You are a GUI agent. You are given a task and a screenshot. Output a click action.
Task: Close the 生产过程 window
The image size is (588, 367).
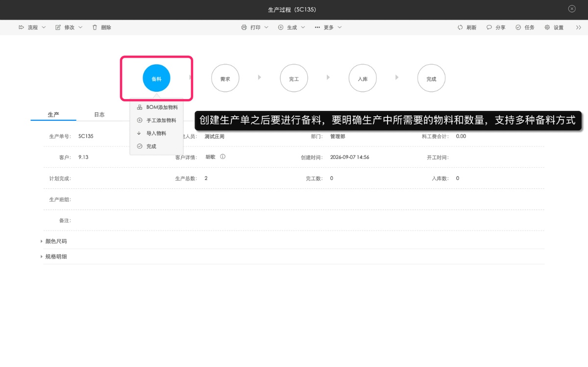coord(572,9)
